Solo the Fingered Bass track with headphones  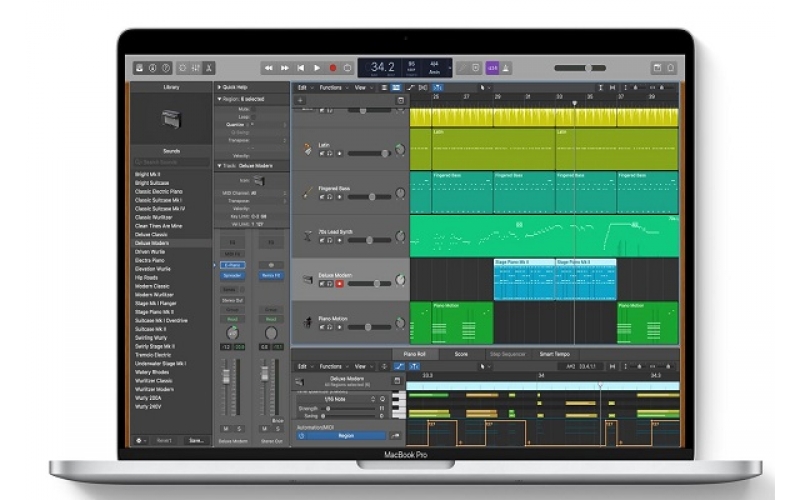[x=330, y=196]
